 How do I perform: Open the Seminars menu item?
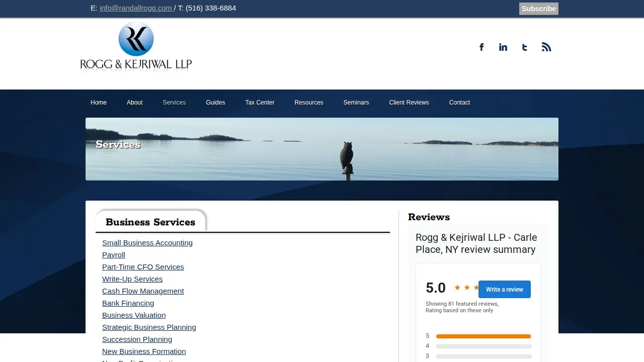click(x=356, y=103)
